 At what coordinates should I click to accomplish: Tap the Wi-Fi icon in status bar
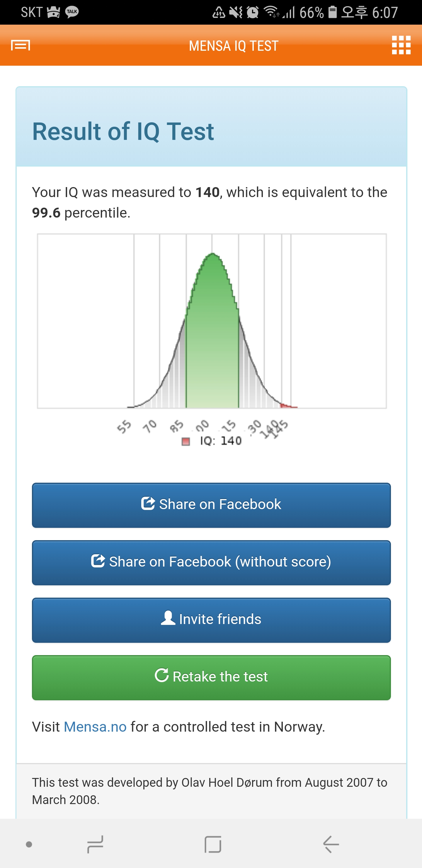271,12
